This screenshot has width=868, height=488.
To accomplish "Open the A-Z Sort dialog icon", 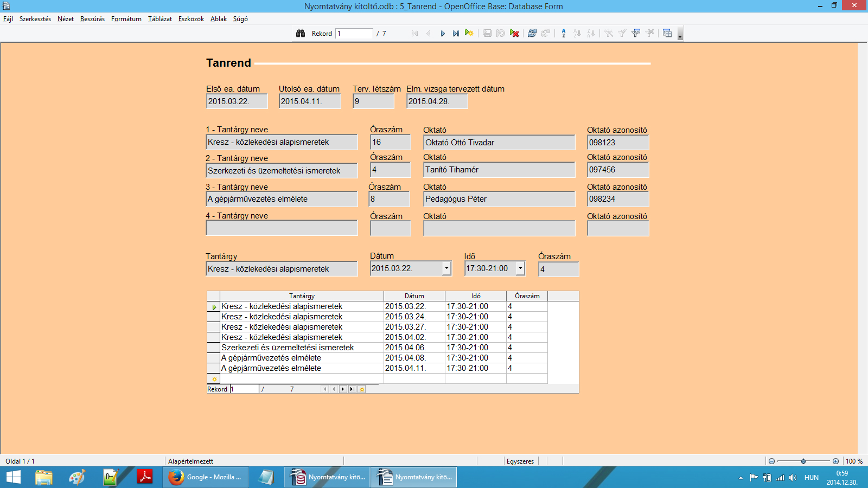I will [564, 33].
